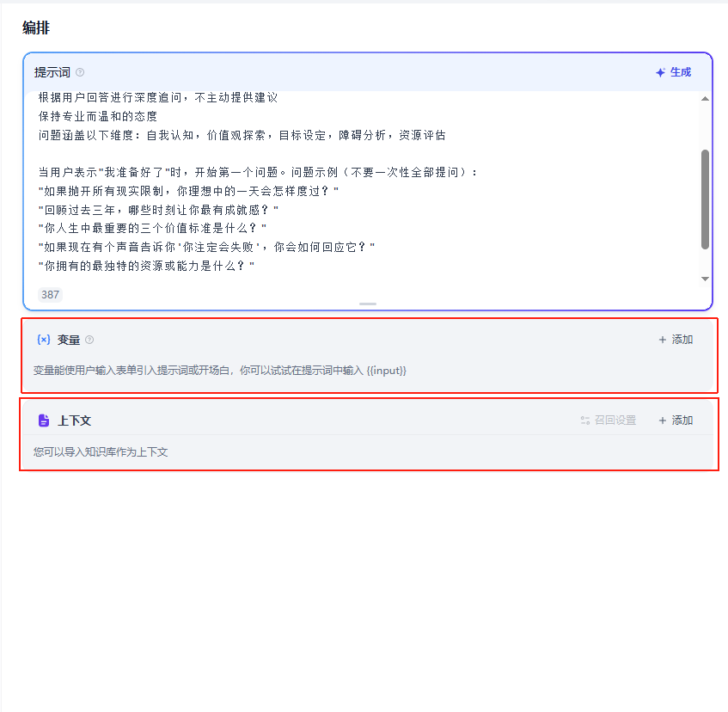Screen dimensions: 728x712
Task: Click the 编排 heading
Action: click(36, 28)
